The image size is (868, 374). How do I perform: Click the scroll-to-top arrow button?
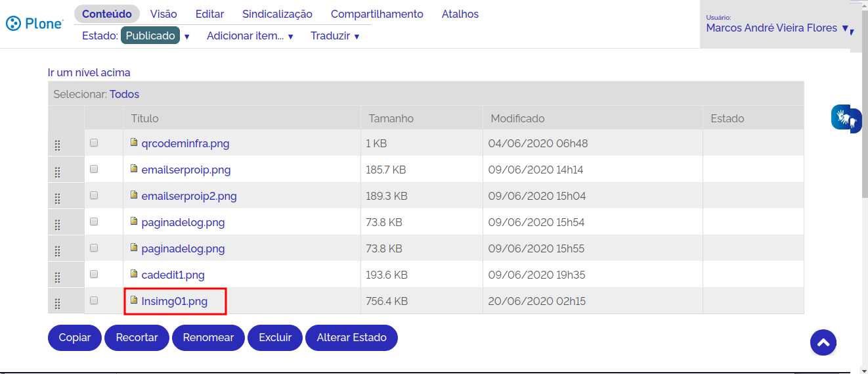tap(823, 342)
